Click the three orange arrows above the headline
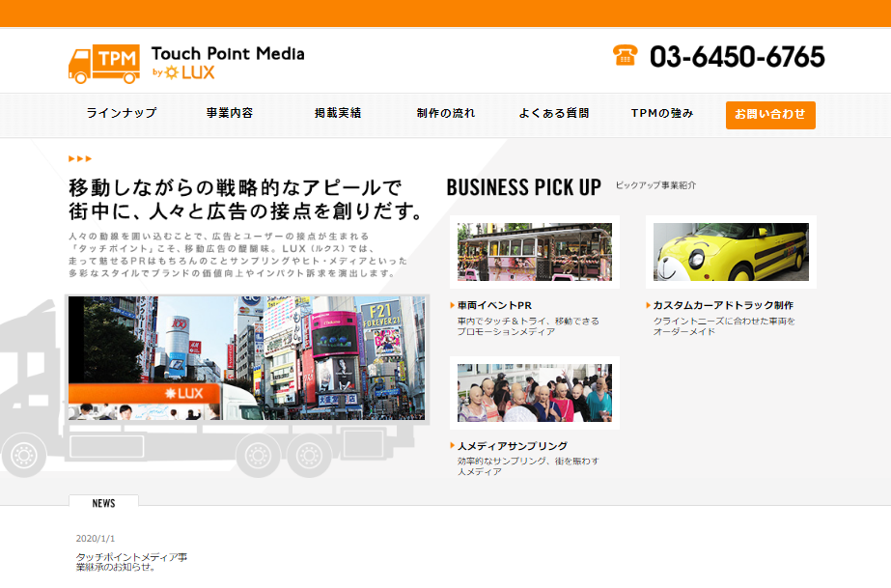 pos(80,158)
